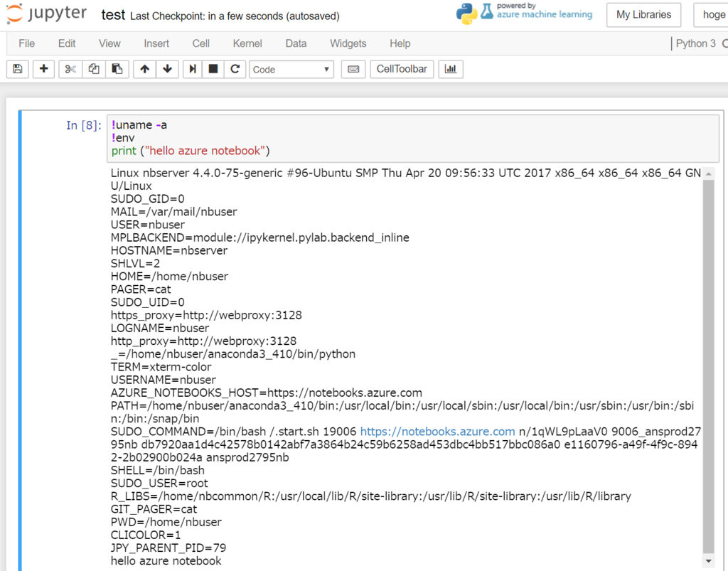Click the CLICOLOR=1 output line

[x=146, y=535]
